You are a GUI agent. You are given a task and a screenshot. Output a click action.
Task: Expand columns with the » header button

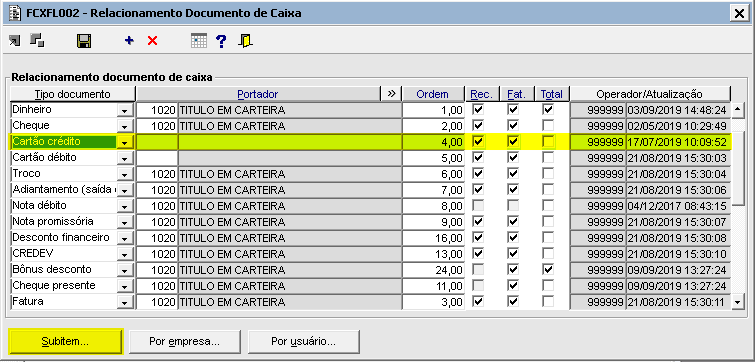tap(391, 94)
